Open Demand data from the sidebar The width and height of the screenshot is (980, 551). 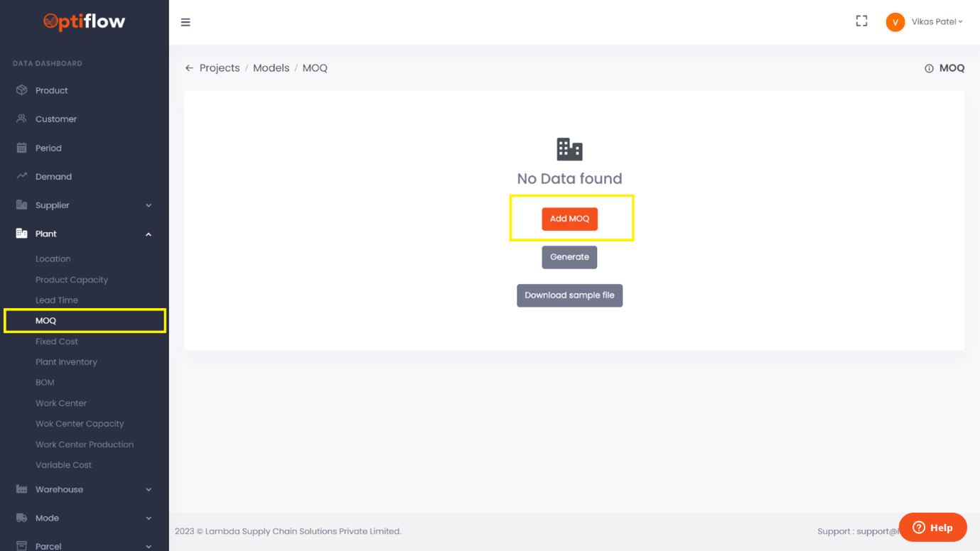pos(53,177)
